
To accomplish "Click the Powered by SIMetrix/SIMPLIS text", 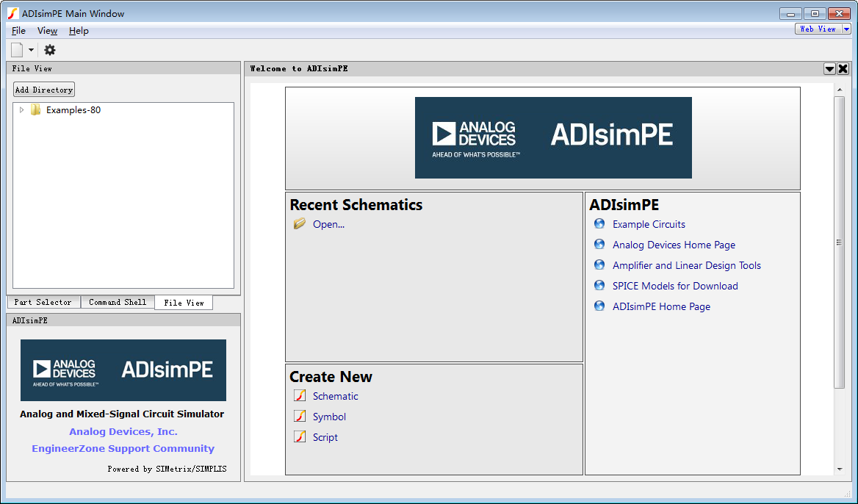I will [167, 469].
